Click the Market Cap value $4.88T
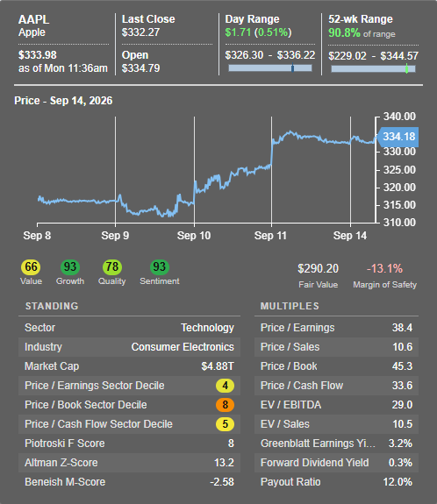This screenshot has height=504, width=437. 218,366
